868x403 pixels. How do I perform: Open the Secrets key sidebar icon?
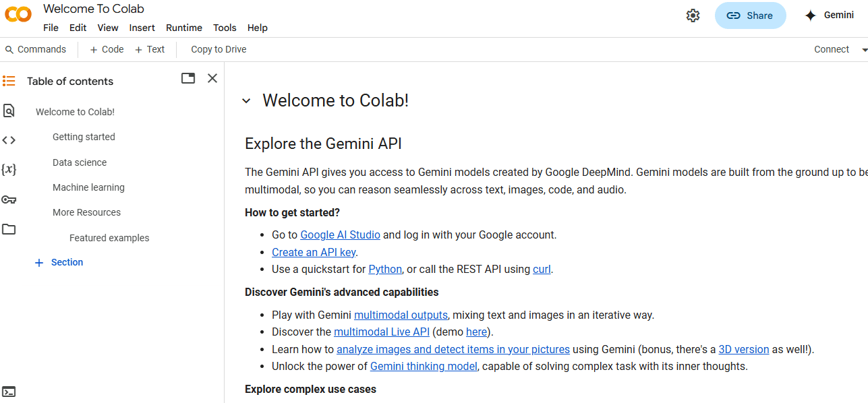pyautogui.click(x=9, y=199)
